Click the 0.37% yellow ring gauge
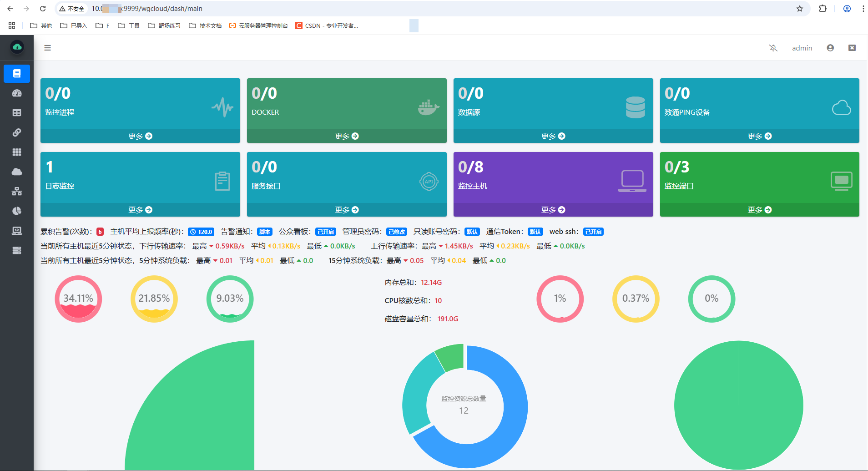The image size is (868, 471). coord(636,299)
